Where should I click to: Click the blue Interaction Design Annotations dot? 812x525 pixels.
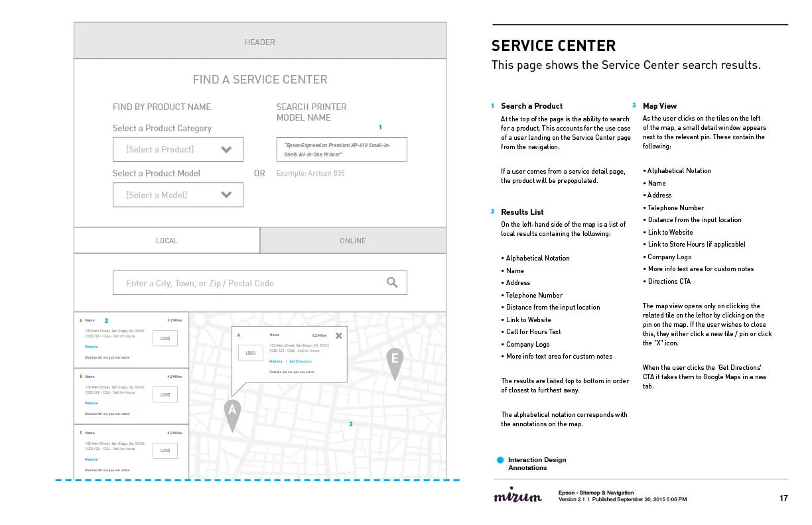(500, 459)
